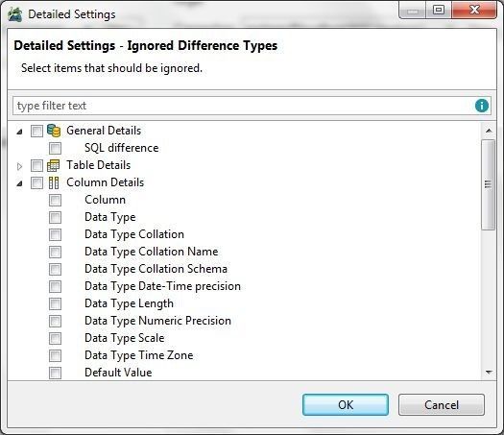Collapse the General Details tree node
The width and height of the screenshot is (504, 435).
pos(19,132)
